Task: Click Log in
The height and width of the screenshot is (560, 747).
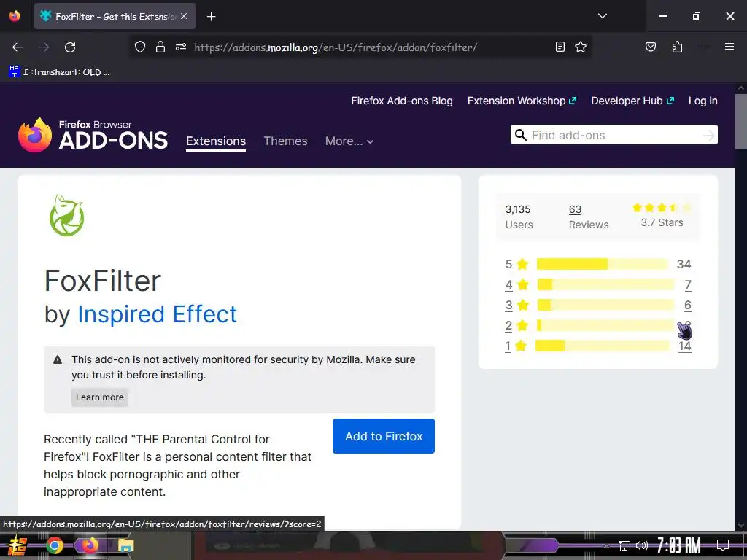Action: point(703,101)
